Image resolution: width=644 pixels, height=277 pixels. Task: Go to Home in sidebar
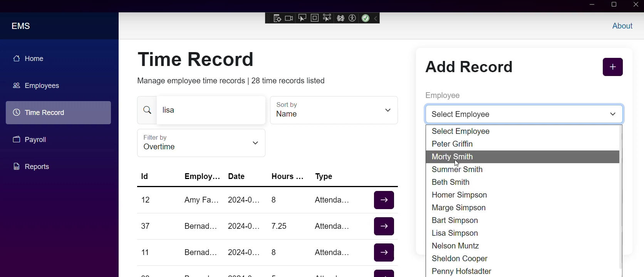(x=59, y=59)
